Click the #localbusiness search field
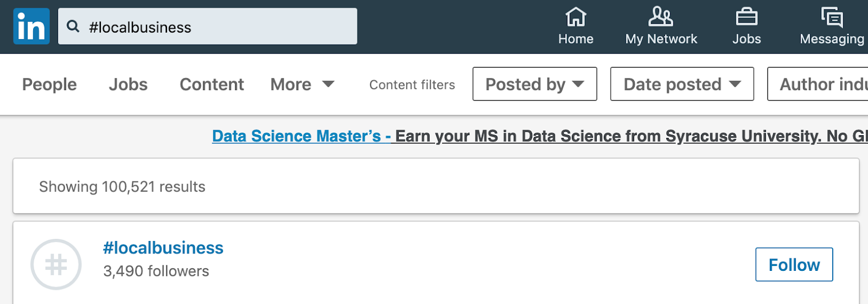868x304 pixels. tap(217, 26)
